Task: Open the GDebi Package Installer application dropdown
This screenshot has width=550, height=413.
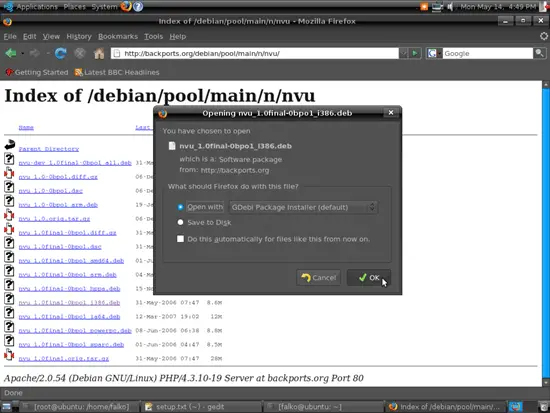Action: coord(303,207)
